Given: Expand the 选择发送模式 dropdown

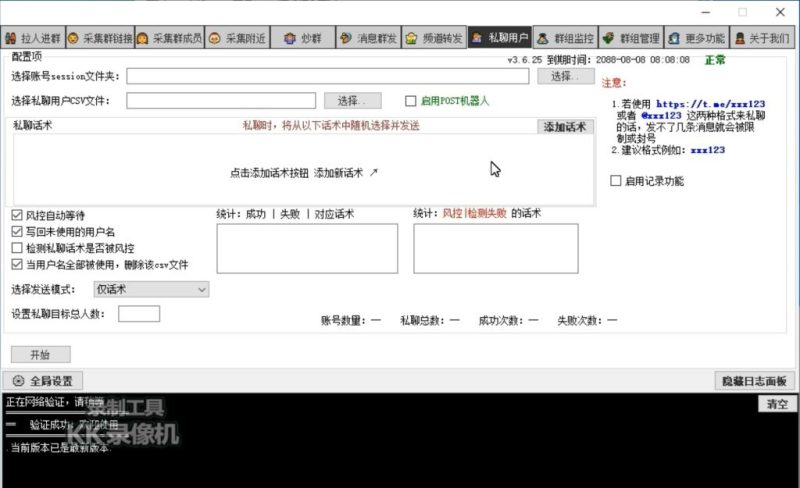Looking at the screenshot, I should click(151, 289).
